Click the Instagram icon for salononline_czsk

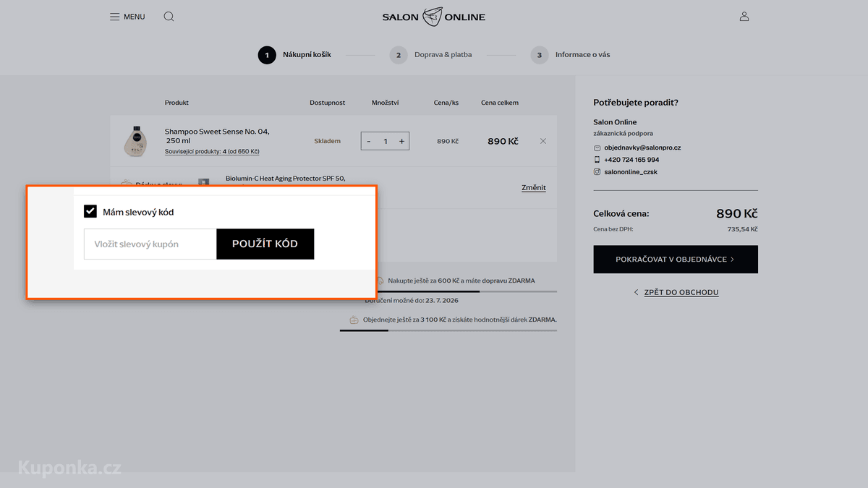click(597, 172)
